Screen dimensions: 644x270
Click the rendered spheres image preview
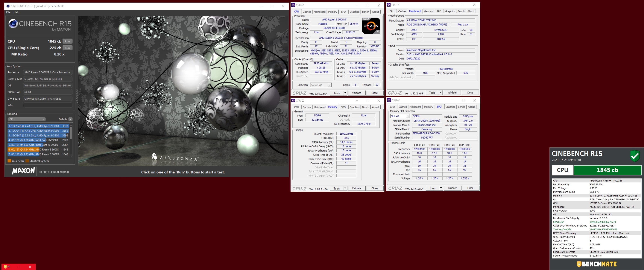(x=183, y=91)
